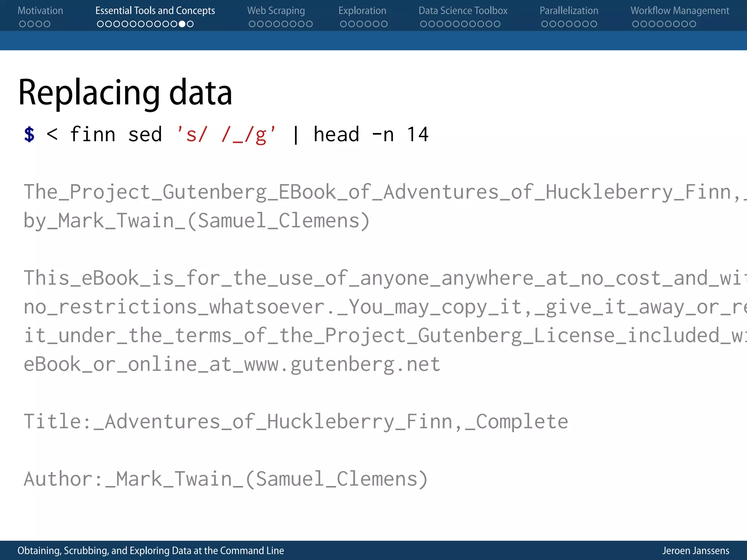Screen dimensions: 747x560
Task: Click the line starting 'This_eBook_is_for_the_use'
Action: pos(385,278)
